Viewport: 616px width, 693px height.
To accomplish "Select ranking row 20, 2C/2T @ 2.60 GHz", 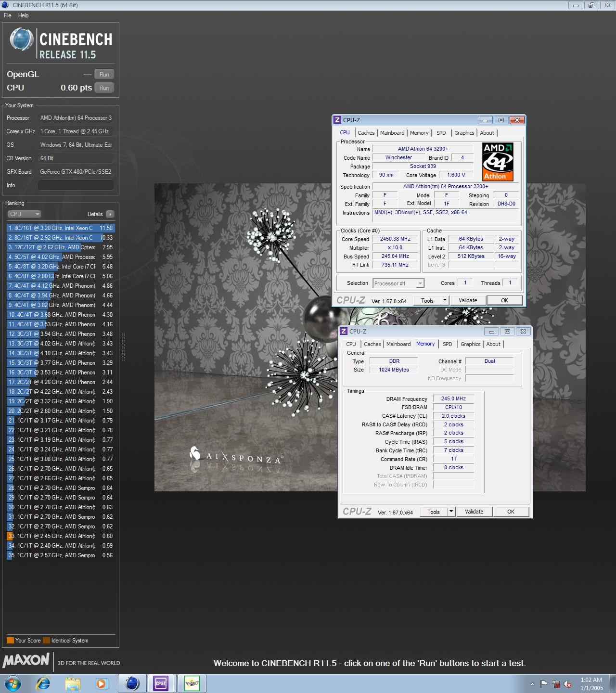I will point(61,411).
